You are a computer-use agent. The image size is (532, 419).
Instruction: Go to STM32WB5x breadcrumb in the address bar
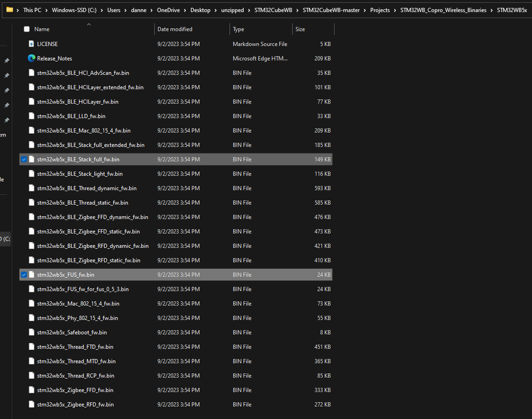click(x=512, y=10)
